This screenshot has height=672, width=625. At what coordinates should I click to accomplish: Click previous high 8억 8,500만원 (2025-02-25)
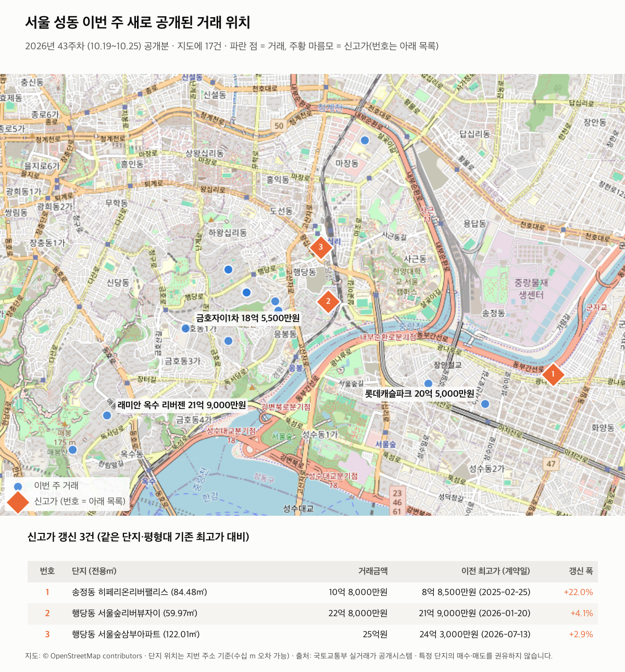tap(476, 592)
